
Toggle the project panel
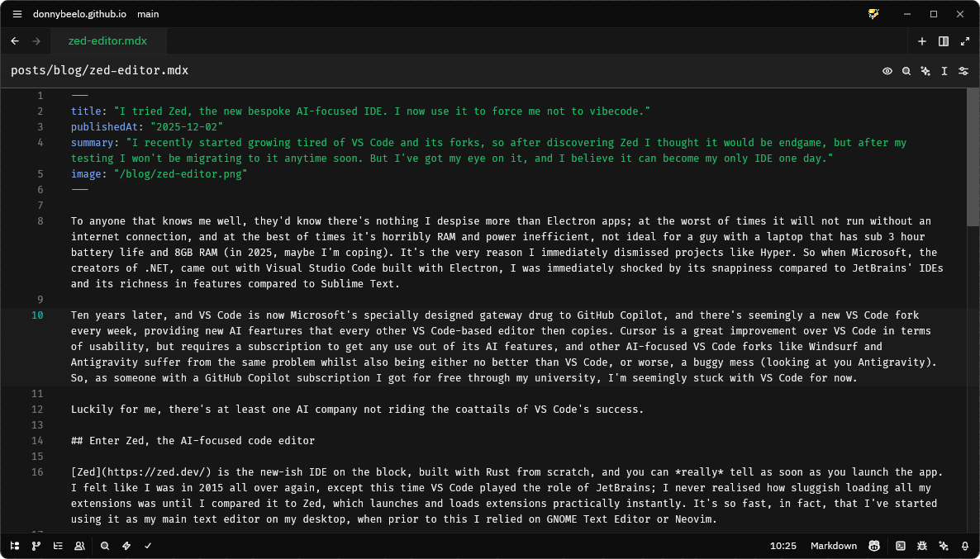click(15, 546)
